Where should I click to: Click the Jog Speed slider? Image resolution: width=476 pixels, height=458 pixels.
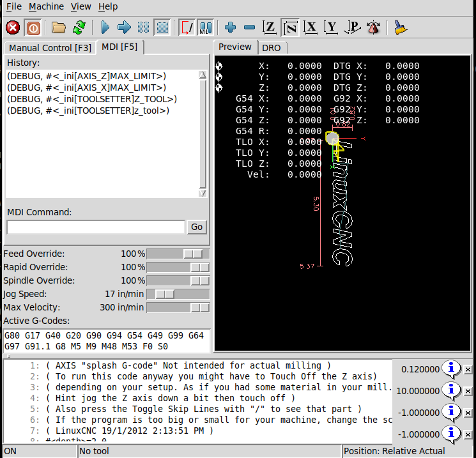(x=178, y=294)
